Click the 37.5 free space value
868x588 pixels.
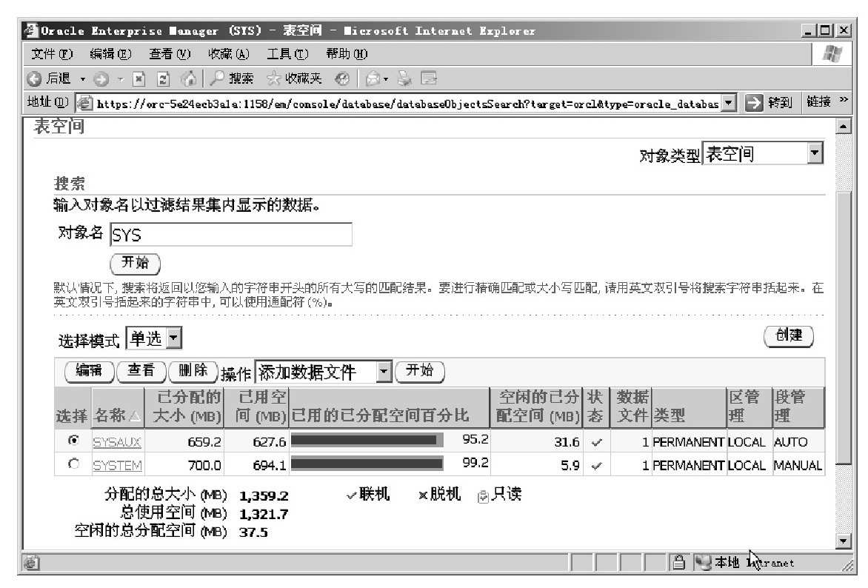point(253,532)
